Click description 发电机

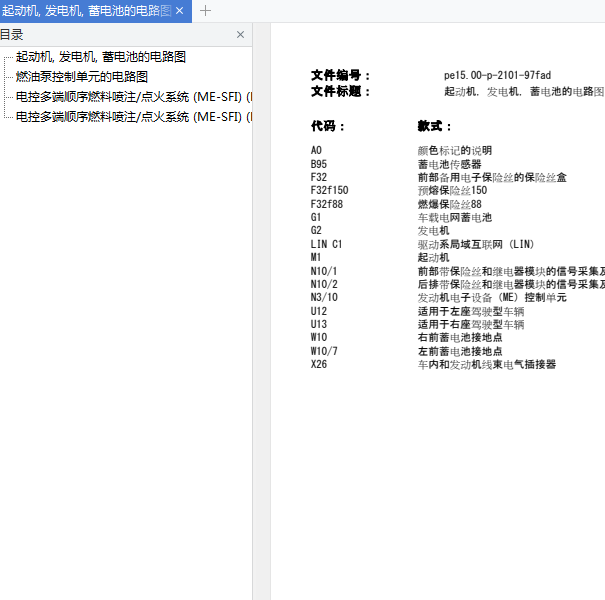coord(433,230)
